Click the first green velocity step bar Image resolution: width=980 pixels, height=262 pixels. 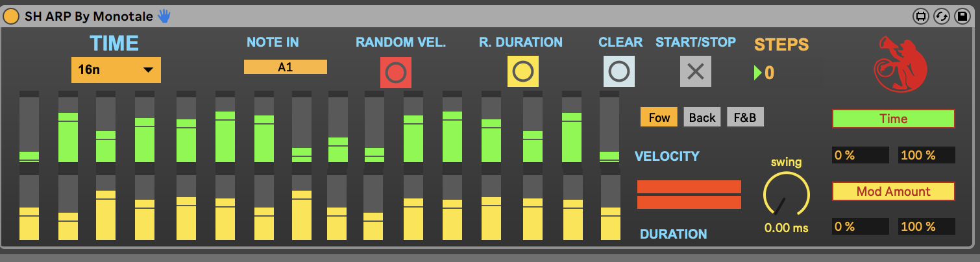29,156
